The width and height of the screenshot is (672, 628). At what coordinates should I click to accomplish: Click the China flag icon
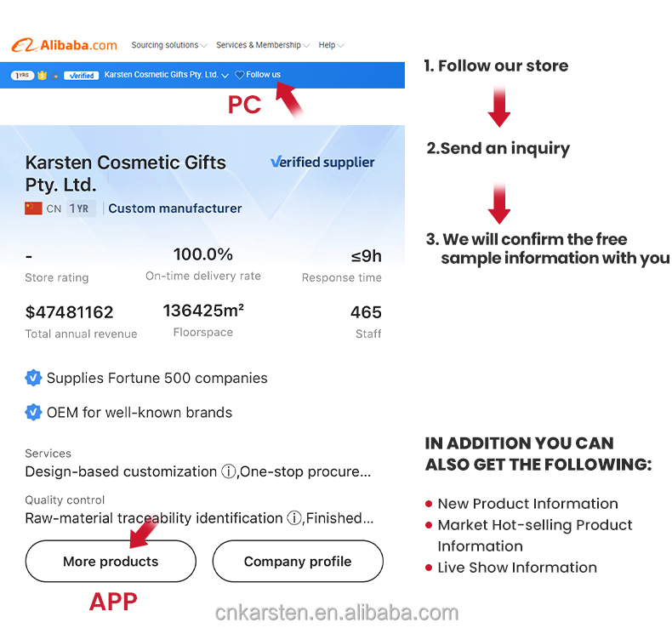pyautogui.click(x=33, y=208)
